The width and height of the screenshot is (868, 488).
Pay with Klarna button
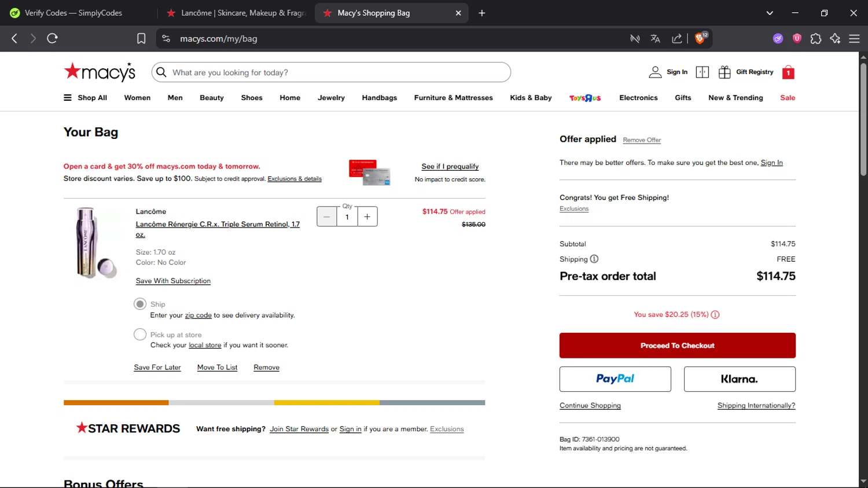[740, 379]
